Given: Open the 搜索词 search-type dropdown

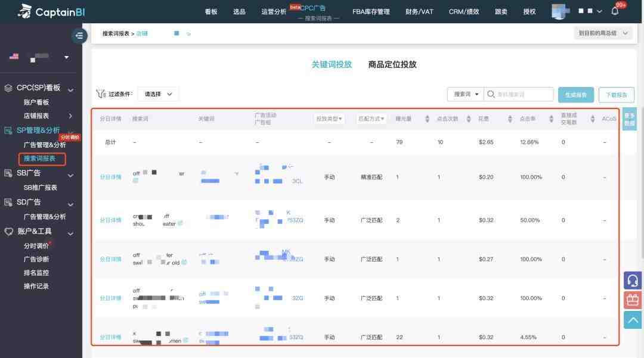Looking at the screenshot, I should 465,94.
